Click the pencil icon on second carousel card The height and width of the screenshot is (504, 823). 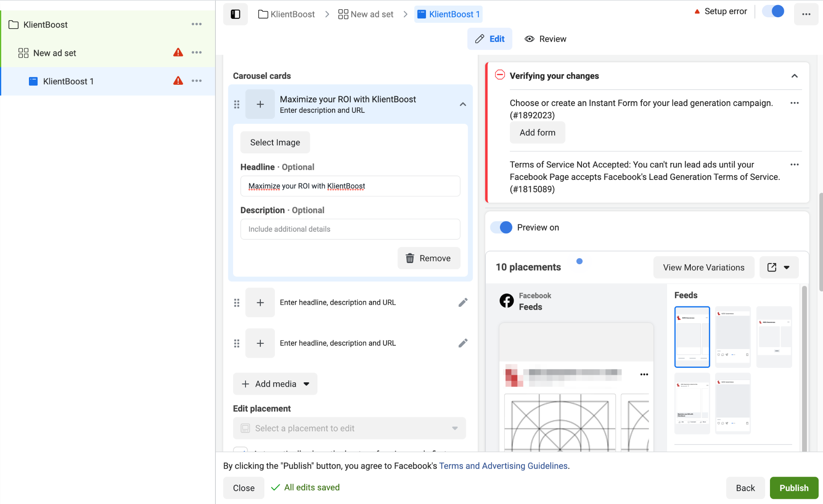pyautogui.click(x=463, y=302)
